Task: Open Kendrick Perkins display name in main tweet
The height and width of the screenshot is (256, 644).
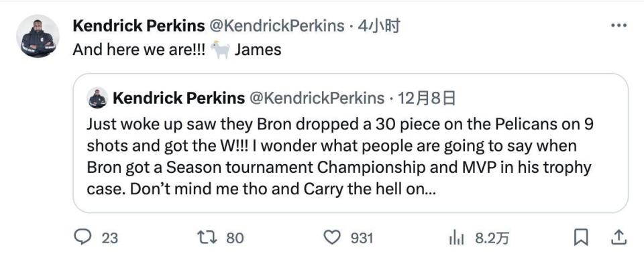Action: [139, 26]
